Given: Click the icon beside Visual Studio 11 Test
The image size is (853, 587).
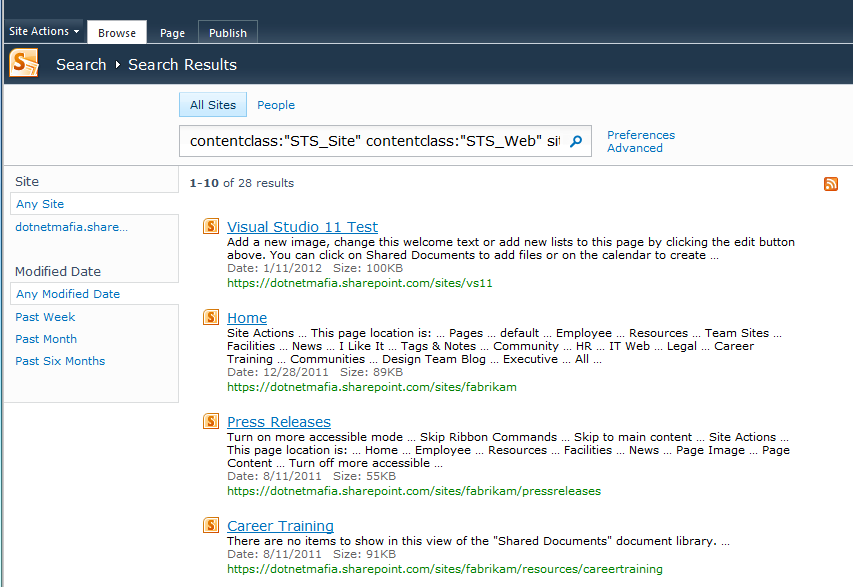Looking at the screenshot, I should tap(211, 226).
